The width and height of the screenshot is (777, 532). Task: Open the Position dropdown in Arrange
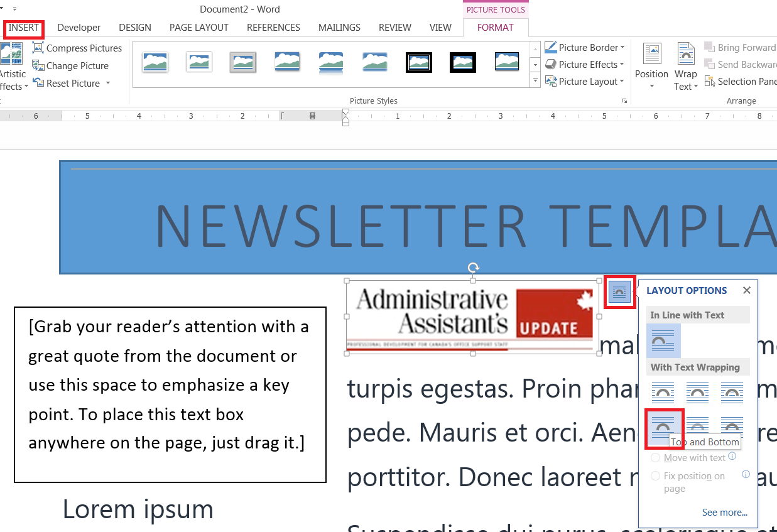point(651,67)
